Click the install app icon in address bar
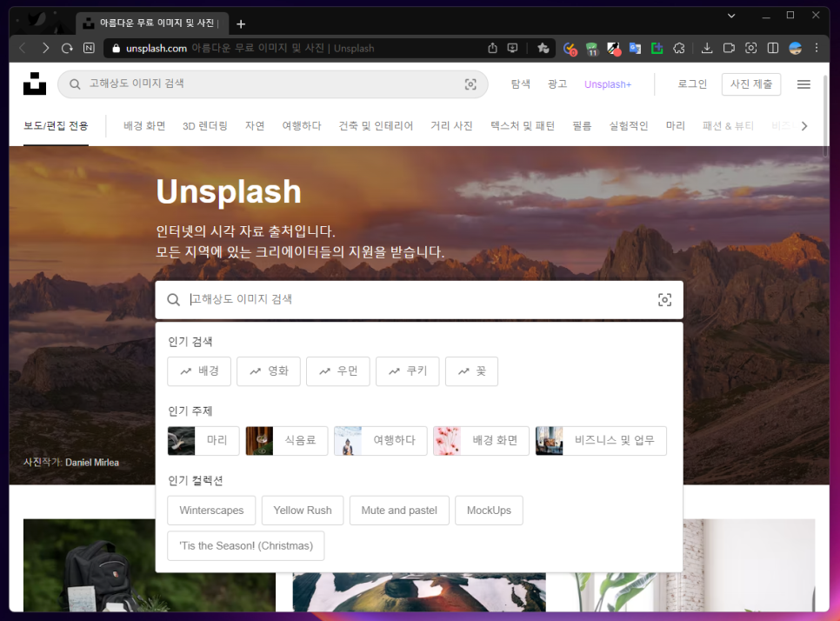Screen dimensions: 840x621 (513, 48)
